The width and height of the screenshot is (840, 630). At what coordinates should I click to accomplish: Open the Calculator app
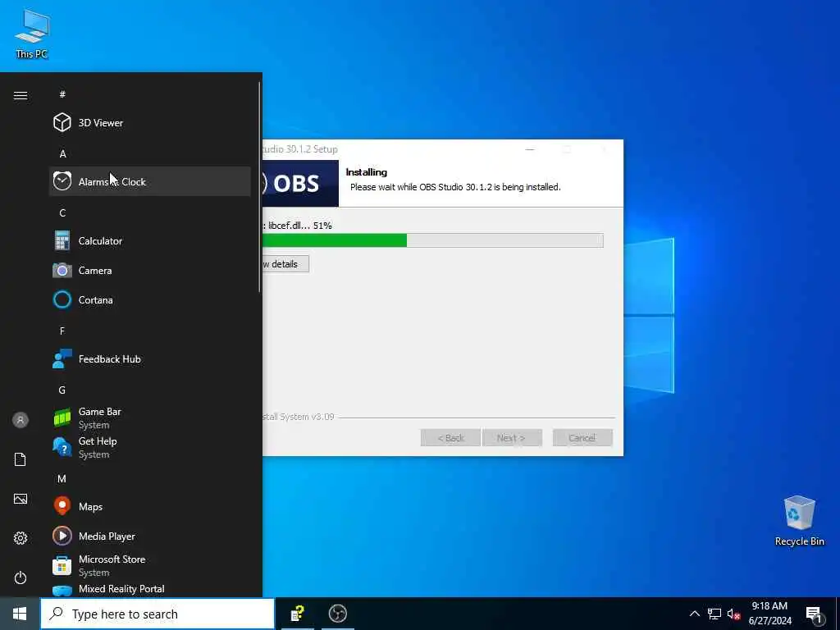(x=149, y=241)
